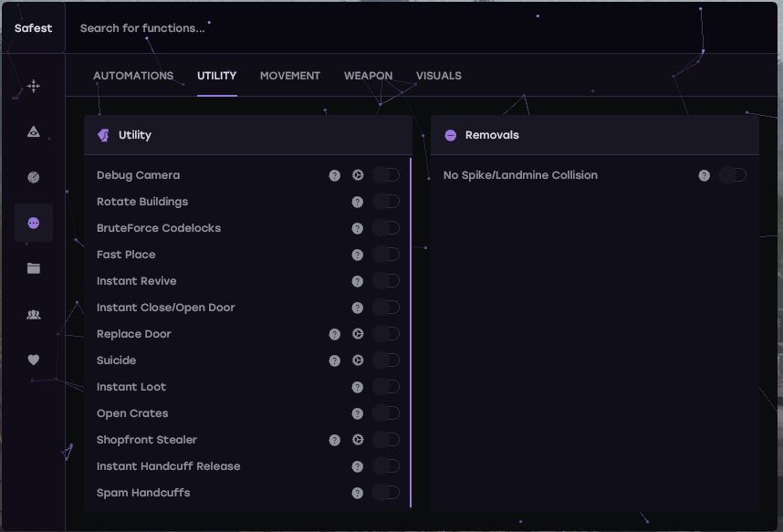
Task: Select the chat bubble sidebar icon
Action: 34,223
